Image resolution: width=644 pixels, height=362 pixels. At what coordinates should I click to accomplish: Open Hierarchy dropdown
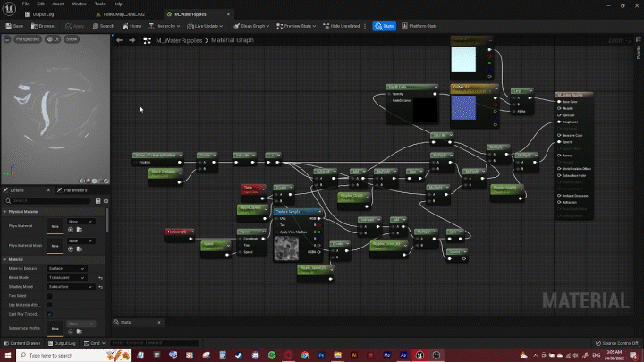(164, 26)
